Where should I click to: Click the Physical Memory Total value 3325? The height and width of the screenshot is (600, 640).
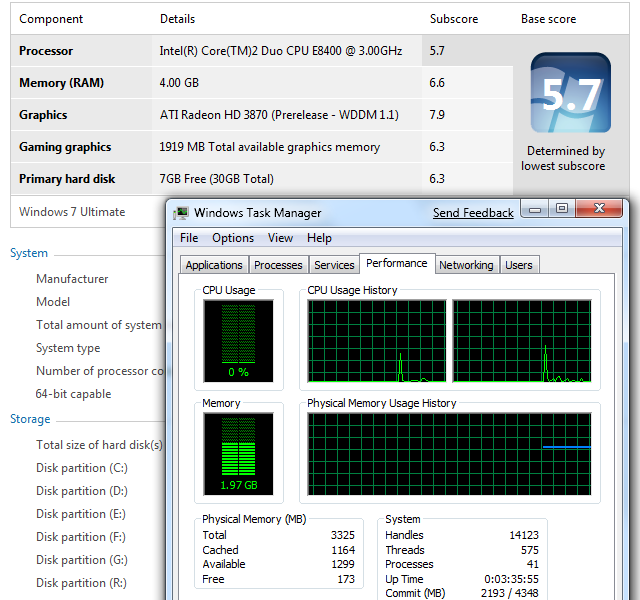coord(342,535)
